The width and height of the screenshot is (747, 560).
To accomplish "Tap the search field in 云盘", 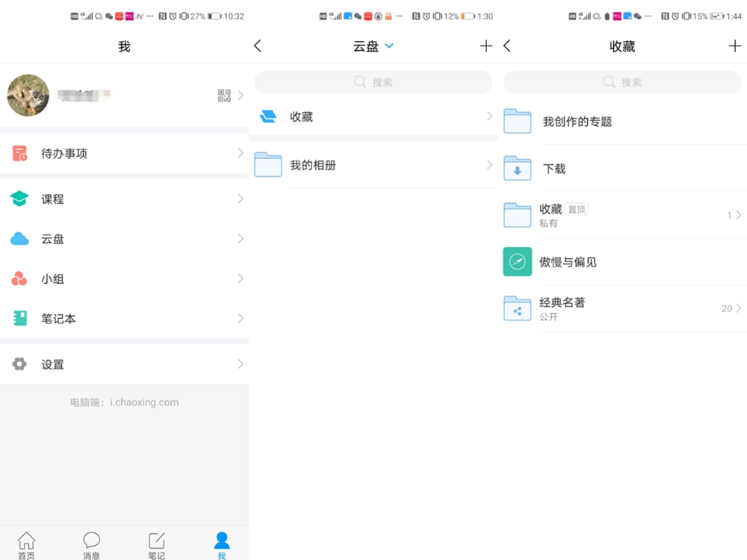I will (373, 82).
